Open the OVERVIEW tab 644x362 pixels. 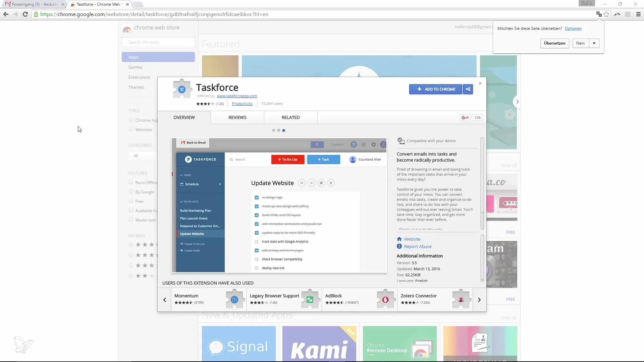[184, 117]
